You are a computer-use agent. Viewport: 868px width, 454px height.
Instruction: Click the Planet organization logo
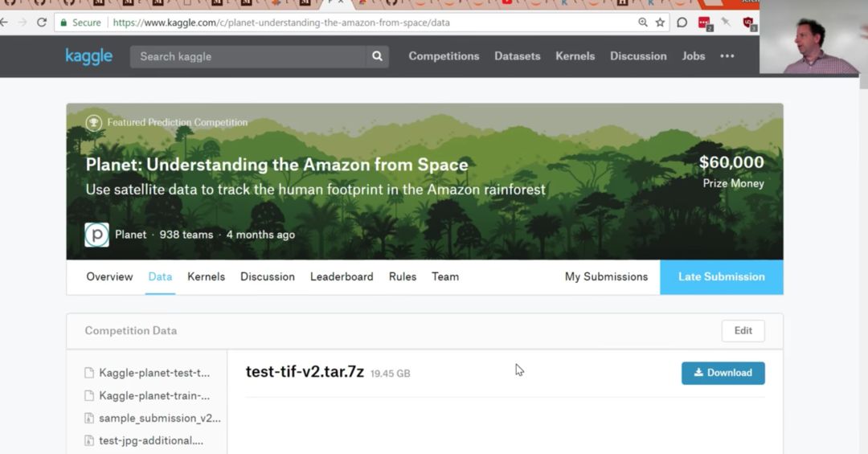[97, 235]
